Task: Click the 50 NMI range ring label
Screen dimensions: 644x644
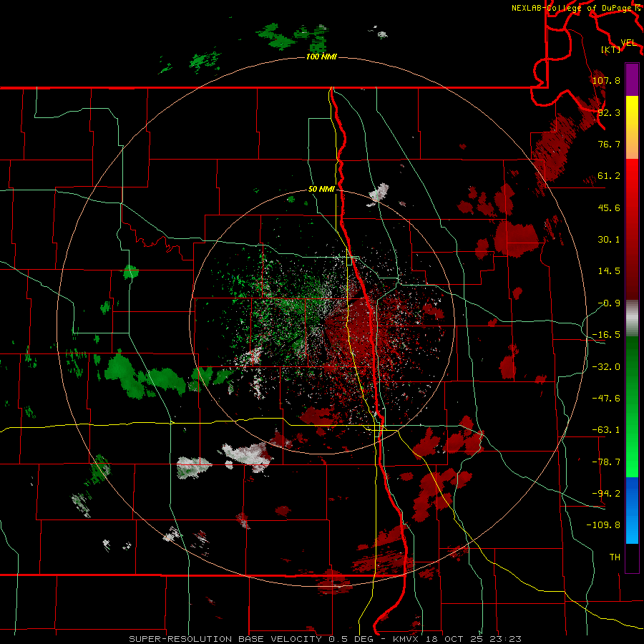Action: click(321, 190)
